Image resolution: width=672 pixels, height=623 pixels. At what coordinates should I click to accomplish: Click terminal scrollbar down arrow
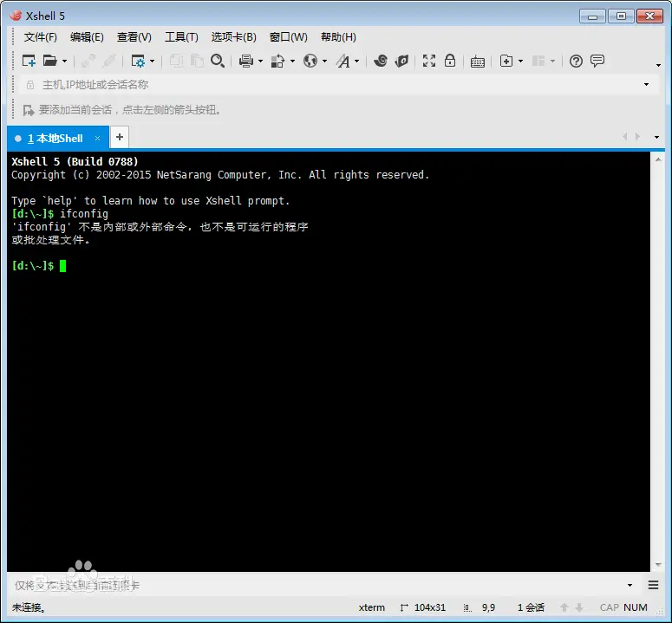coord(658,565)
